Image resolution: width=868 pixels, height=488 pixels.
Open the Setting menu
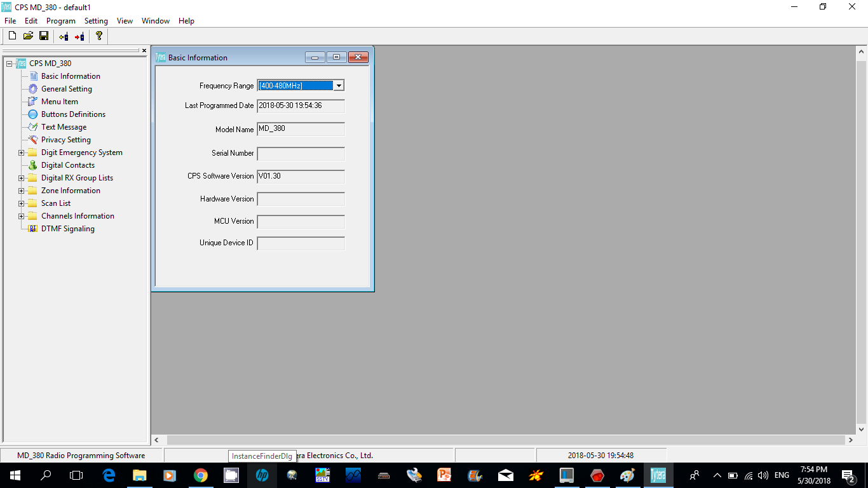tap(96, 21)
